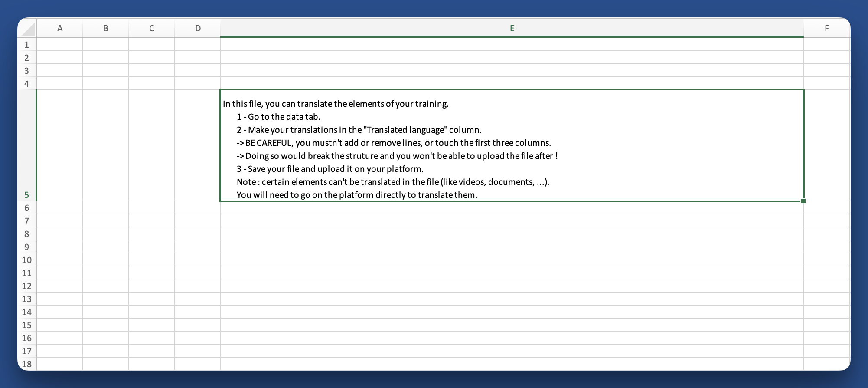Click text 'In this file, you can translate'
This screenshot has width=868, height=388.
pos(336,104)
